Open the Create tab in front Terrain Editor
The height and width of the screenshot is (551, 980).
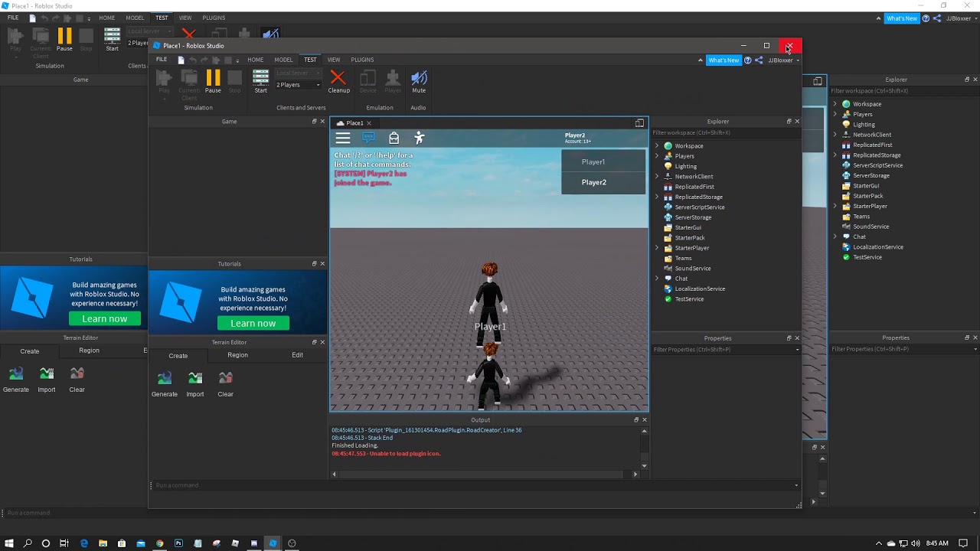tap(178, 356)
